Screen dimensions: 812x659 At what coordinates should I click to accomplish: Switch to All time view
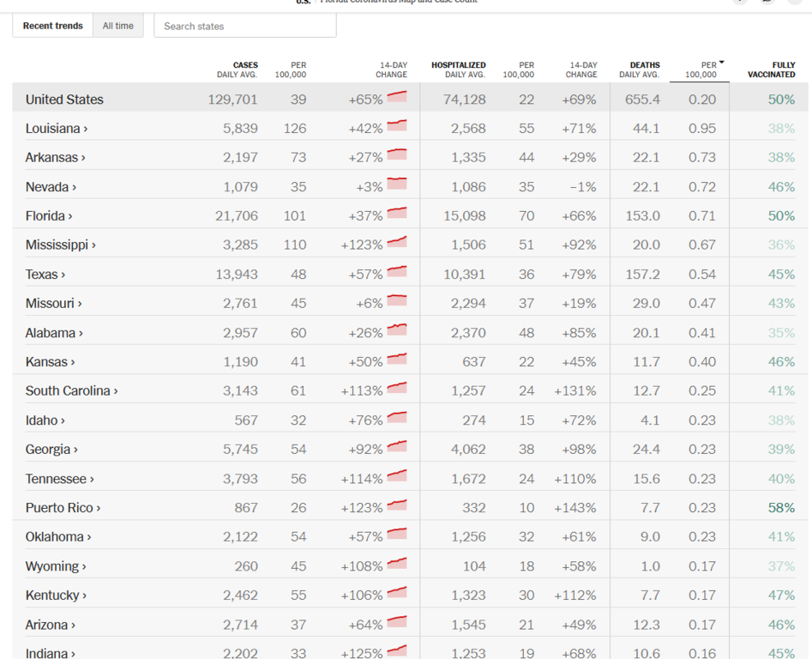click(118, 26)
